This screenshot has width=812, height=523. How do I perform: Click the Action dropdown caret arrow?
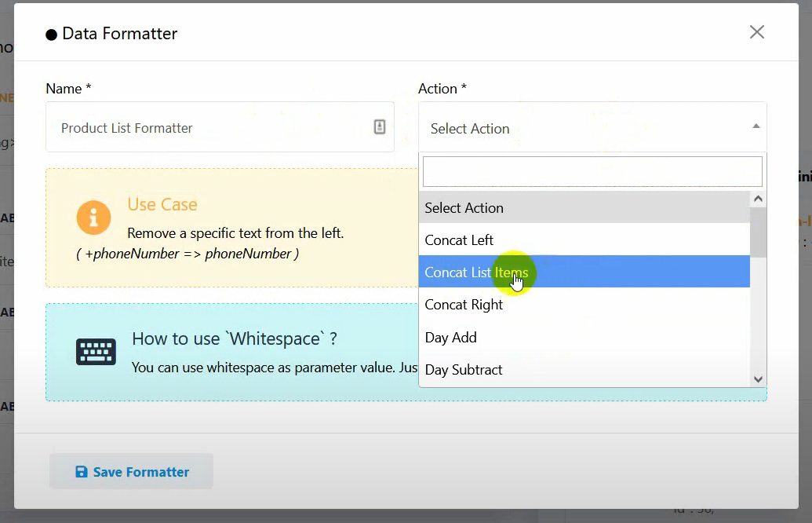(x=756, y=126)
